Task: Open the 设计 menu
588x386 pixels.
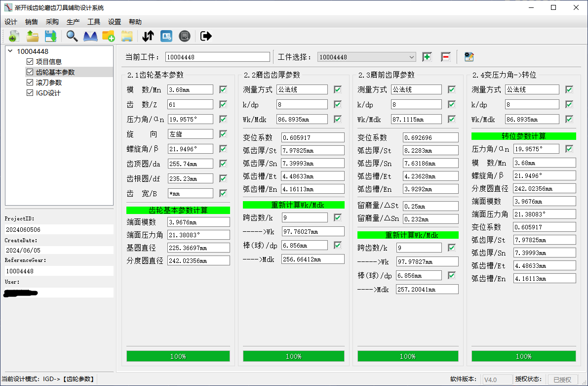Action: click(x=11, y=22)
